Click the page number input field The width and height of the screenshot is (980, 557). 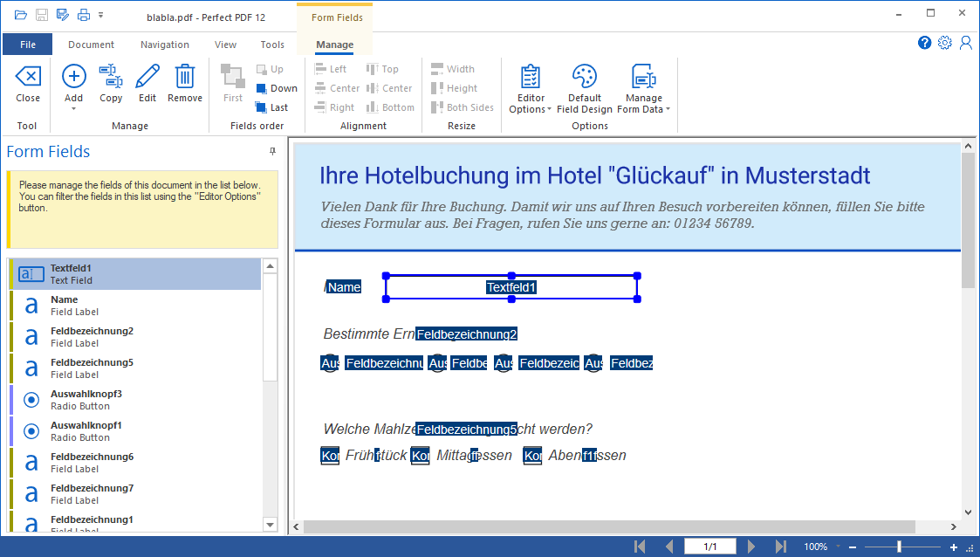tap(709, 545)
